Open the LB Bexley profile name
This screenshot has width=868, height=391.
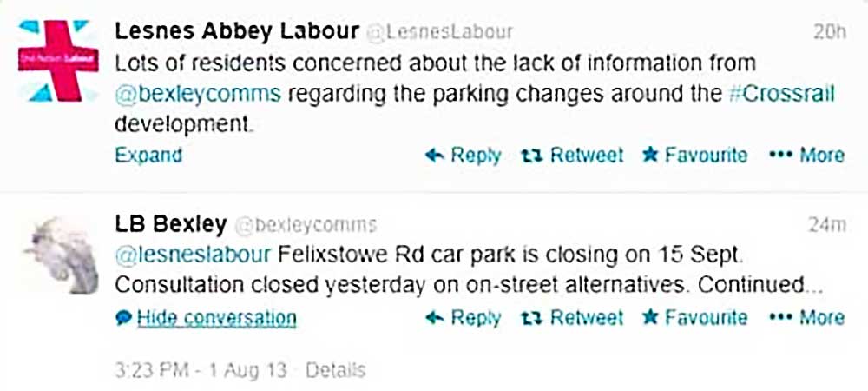171,225
